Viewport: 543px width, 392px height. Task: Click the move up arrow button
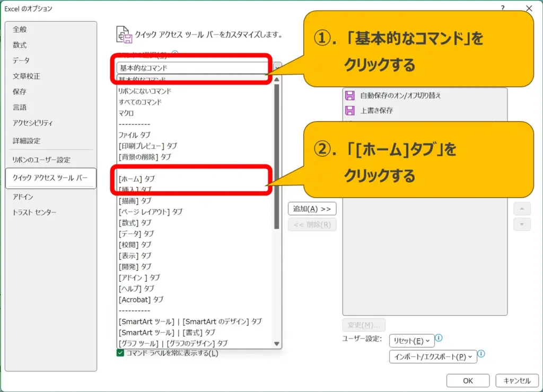522,209
